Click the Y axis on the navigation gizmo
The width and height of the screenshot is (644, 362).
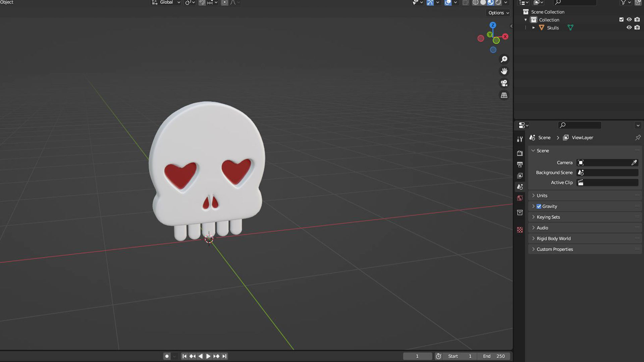click(490, 35)
